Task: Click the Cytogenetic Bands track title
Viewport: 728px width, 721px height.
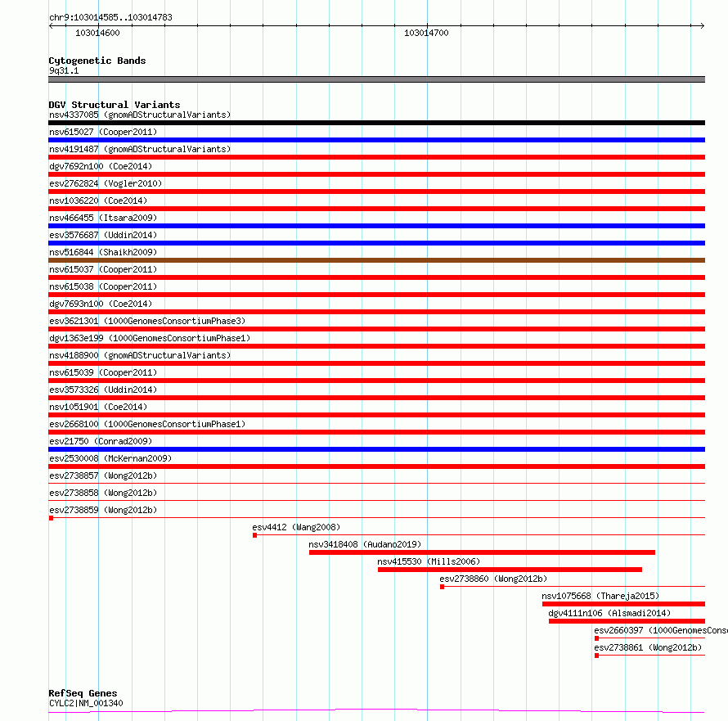Action: [97, 61]
